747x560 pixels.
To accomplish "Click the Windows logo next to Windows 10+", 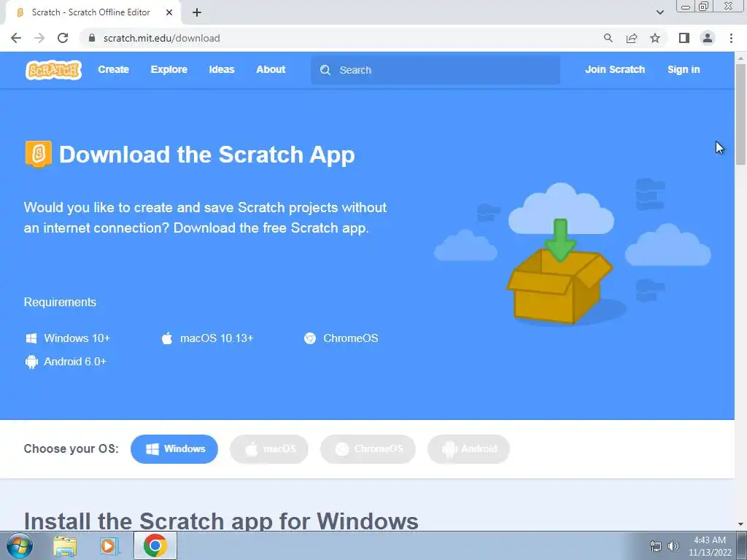I will coord(31,338).
